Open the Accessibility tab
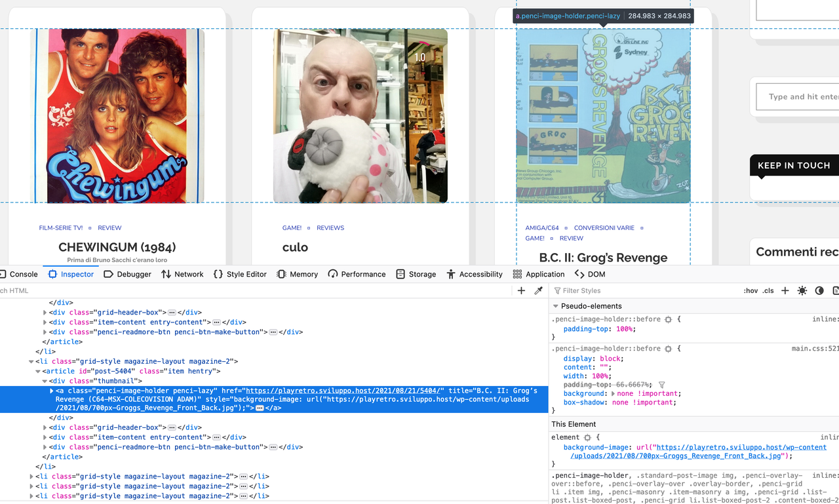The width and height of the screenshot is (839, 504). (x=475, y=274)
